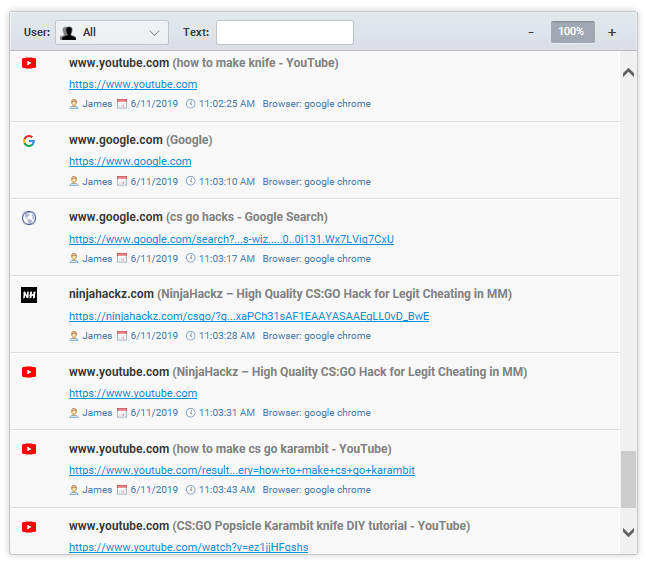Click the NinjaHackz NH site icon
647x565 pixels.
pyautogui.click(x=29, y=295)
